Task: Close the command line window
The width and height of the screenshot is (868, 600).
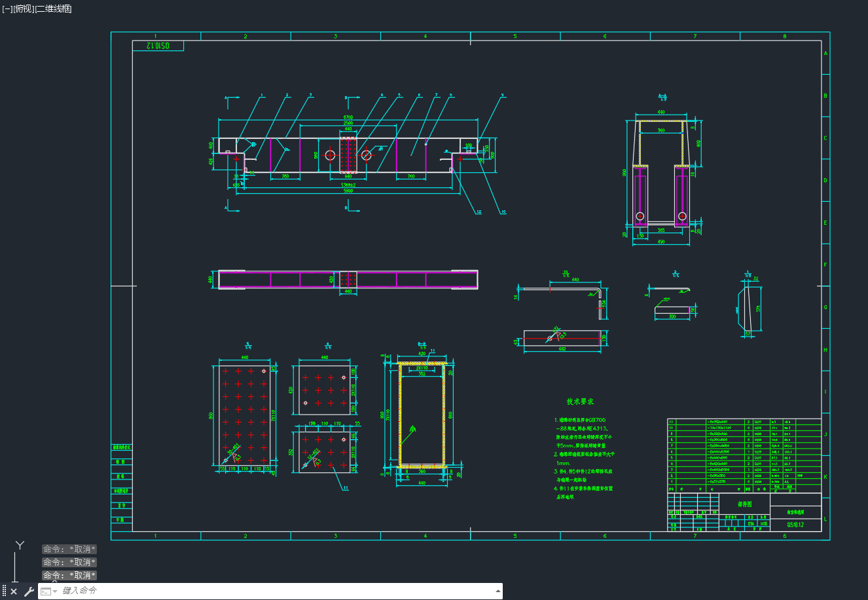Action: [14, 591]
